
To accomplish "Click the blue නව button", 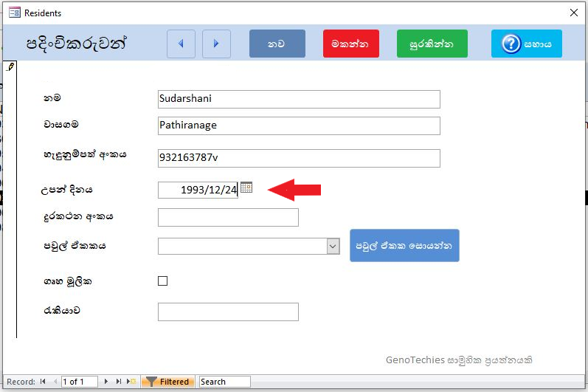I will tap(277, 44).
